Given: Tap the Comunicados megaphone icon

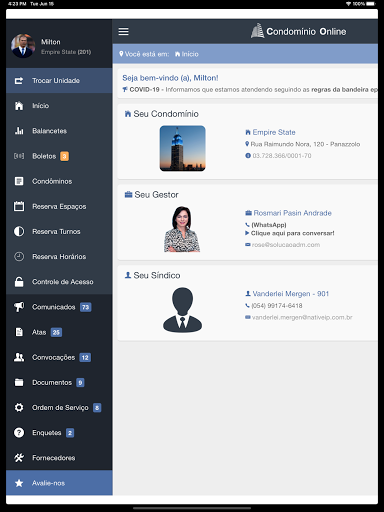Looking at the screenshot, I should tap(19, 307).
